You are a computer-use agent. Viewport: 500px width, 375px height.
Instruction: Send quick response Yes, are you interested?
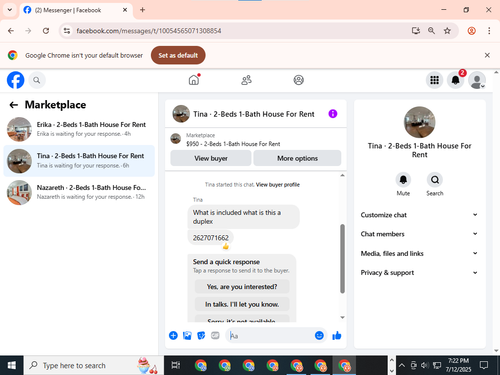(242, 287)
